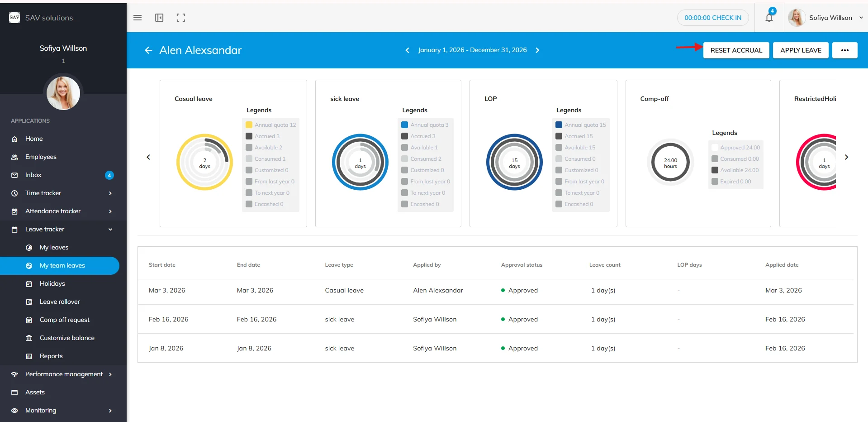Go to previous year date range
The image size is (868, 422).
pos(407,50)
